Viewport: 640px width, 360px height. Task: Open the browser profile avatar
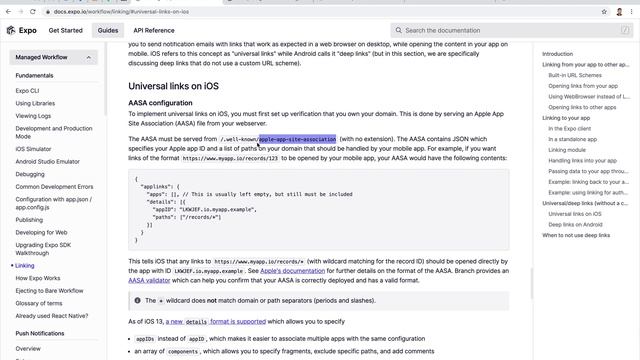(x=619, y=12)
